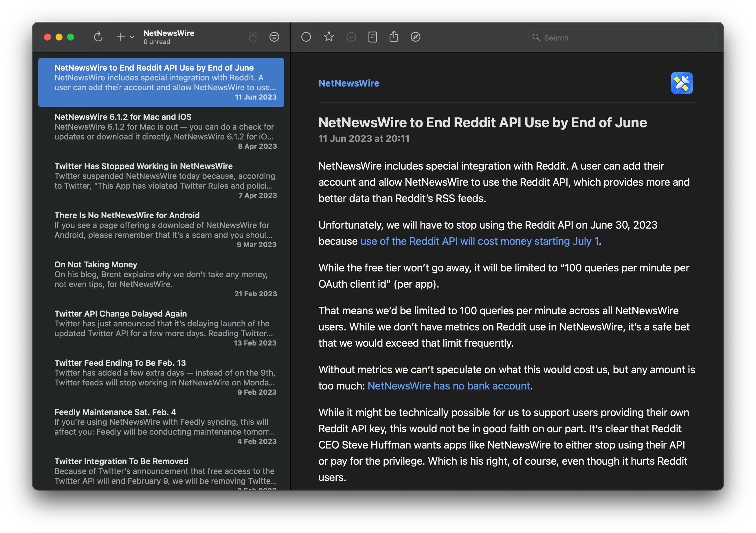Open the Reddit API cost announcement link
Image resolution: width=756 pixels, height=533 pixels.
click(478, 241)
